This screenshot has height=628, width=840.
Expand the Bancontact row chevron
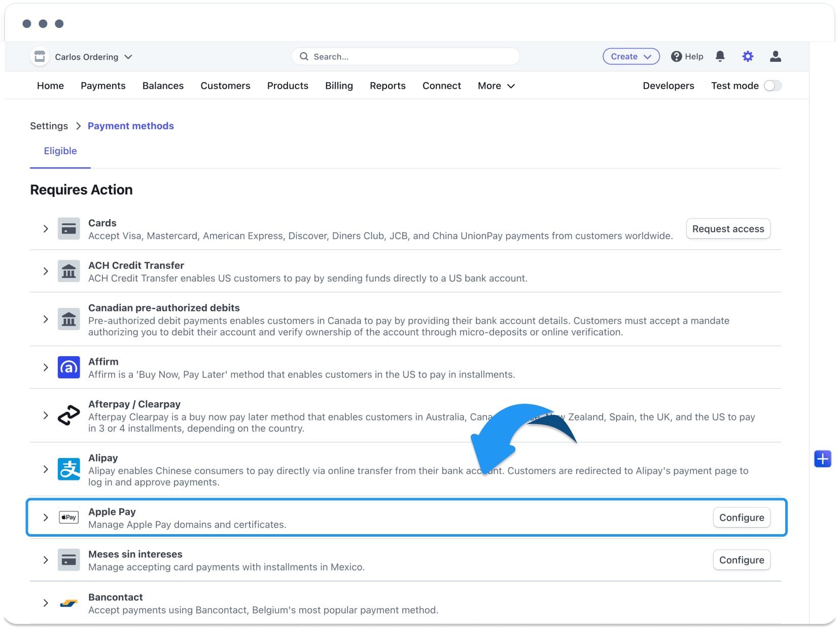click(46, 603)
